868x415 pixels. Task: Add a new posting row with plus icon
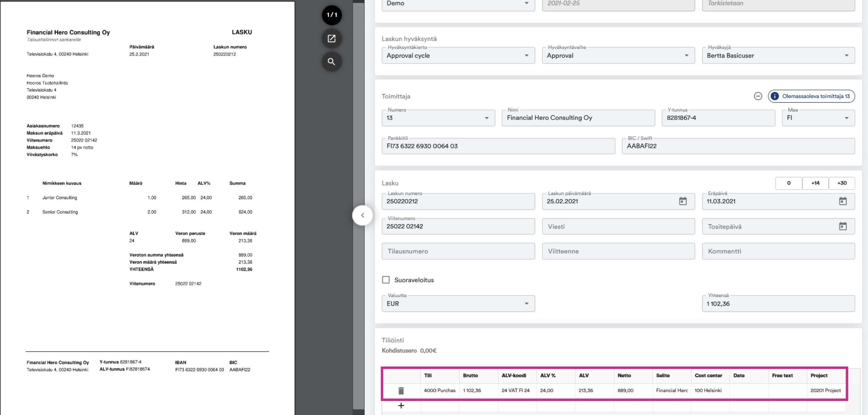click(x=401, y=406)
